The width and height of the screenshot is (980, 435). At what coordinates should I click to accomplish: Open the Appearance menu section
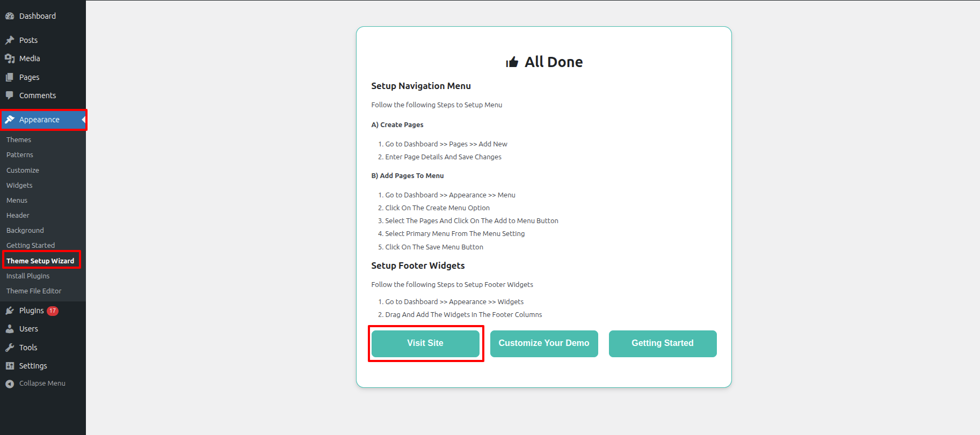click(39, 120)
